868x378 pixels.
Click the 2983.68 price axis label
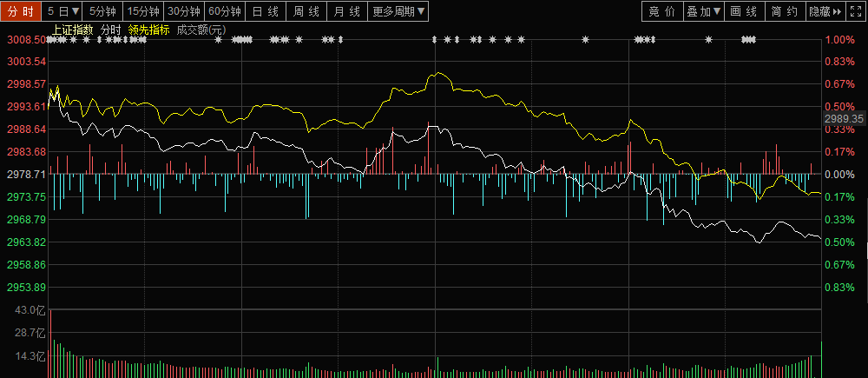point(25,152)
